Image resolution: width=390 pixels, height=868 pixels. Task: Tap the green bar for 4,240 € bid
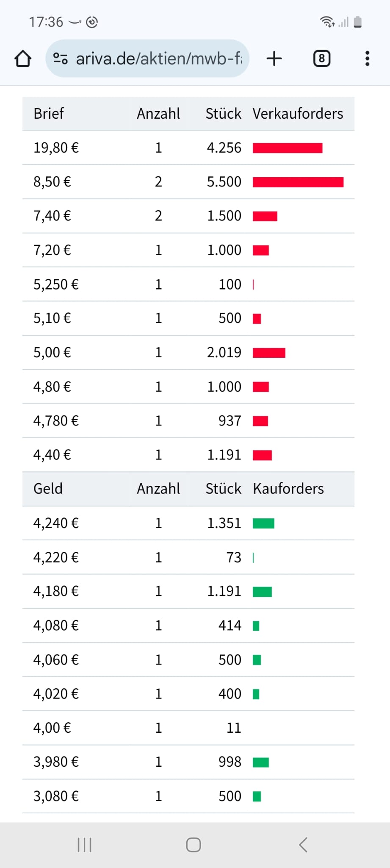[263, 523]
